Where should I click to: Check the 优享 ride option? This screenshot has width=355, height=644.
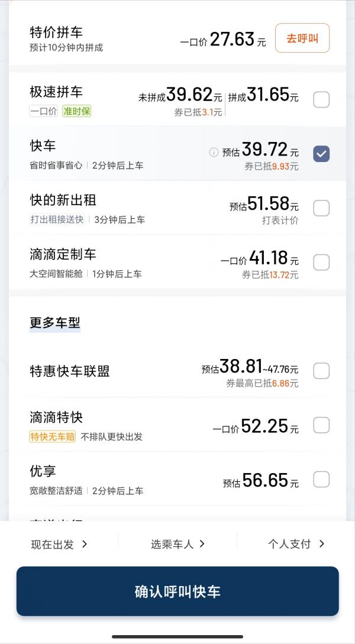point(321,480)
